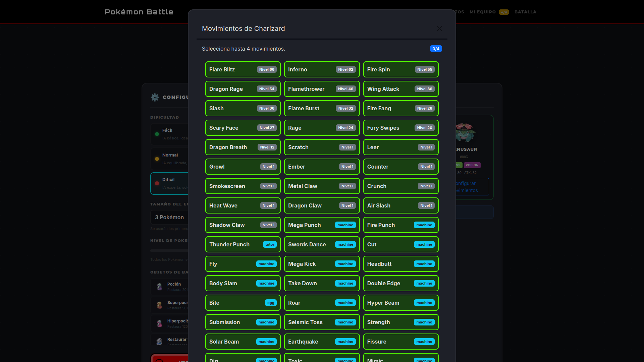Select the Headbutt move
Viewport: 644px width, 362px height.
(401, 264)
